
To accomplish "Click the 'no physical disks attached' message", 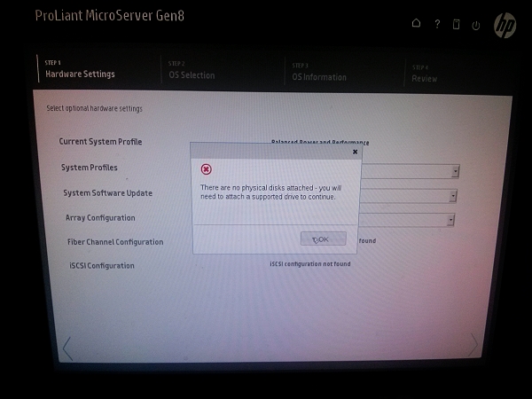I will point(270,192).
